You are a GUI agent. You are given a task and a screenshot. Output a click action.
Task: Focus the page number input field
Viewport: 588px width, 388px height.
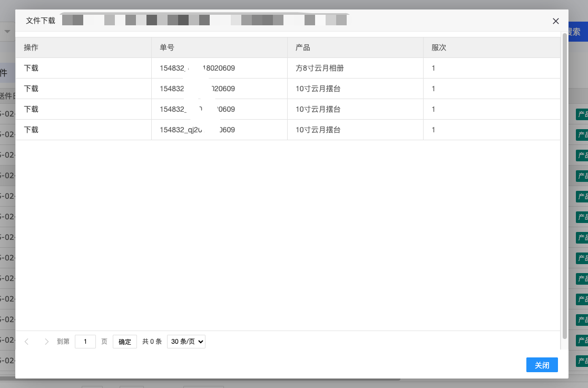(85, 342)
